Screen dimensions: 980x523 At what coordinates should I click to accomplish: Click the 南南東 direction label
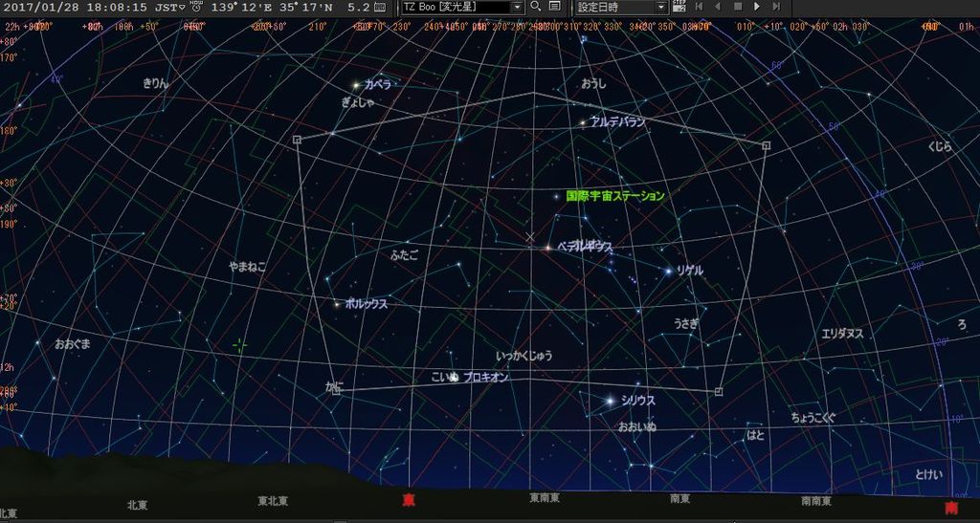pos(816,501)
